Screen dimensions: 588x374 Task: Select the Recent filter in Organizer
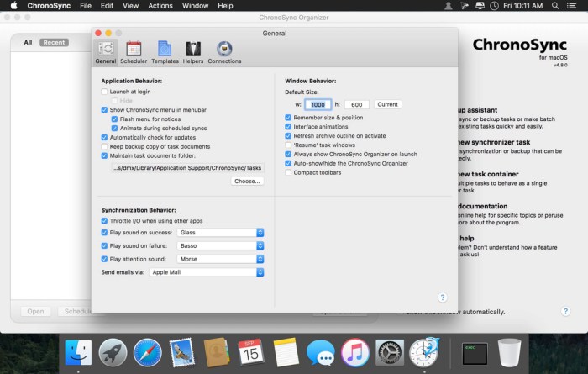pos(54,42)
